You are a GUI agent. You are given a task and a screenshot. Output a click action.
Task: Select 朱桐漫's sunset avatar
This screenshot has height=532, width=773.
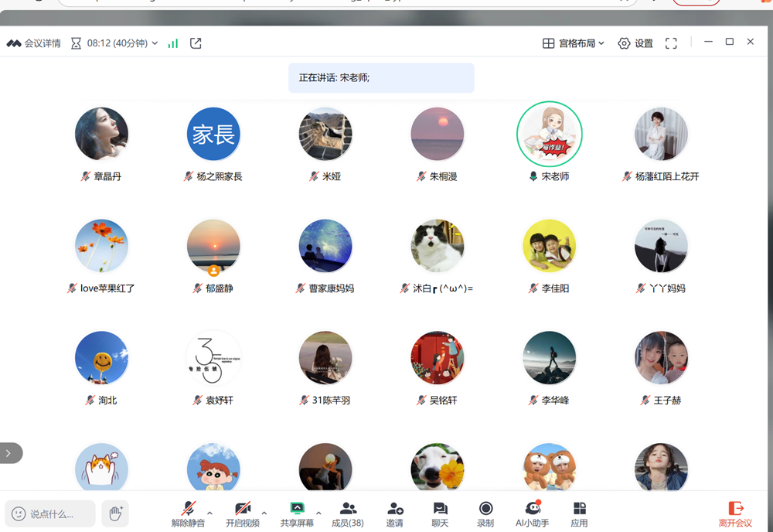438,134
